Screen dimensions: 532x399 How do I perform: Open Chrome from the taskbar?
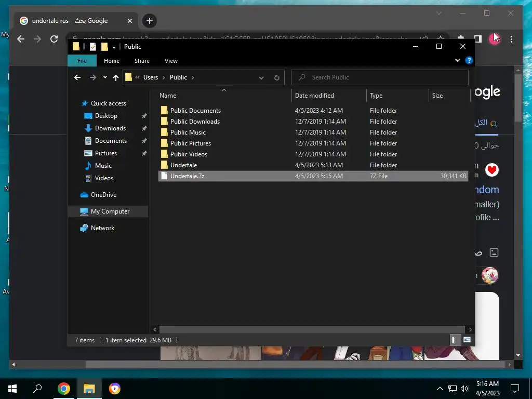[63, 389]
